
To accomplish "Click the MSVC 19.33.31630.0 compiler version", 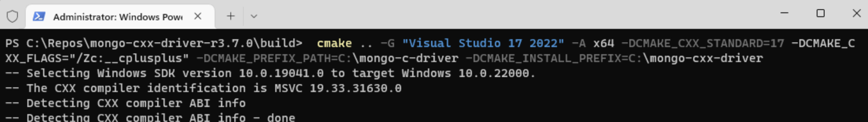I will click(338, 88).
